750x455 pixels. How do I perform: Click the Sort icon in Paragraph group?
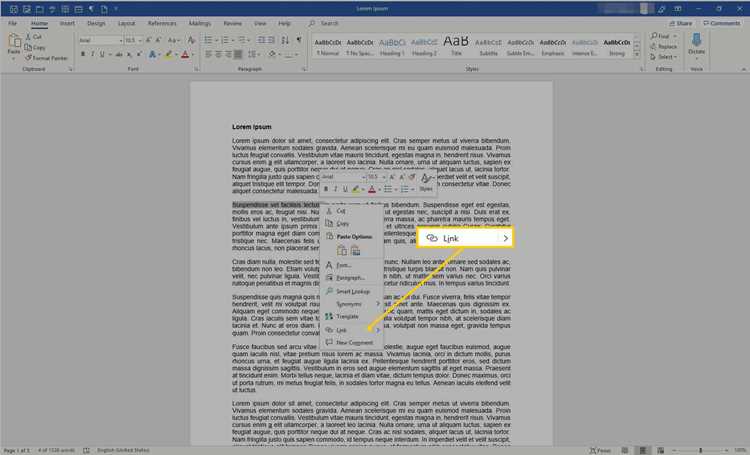pyautogui.click(x=285, y=40)
